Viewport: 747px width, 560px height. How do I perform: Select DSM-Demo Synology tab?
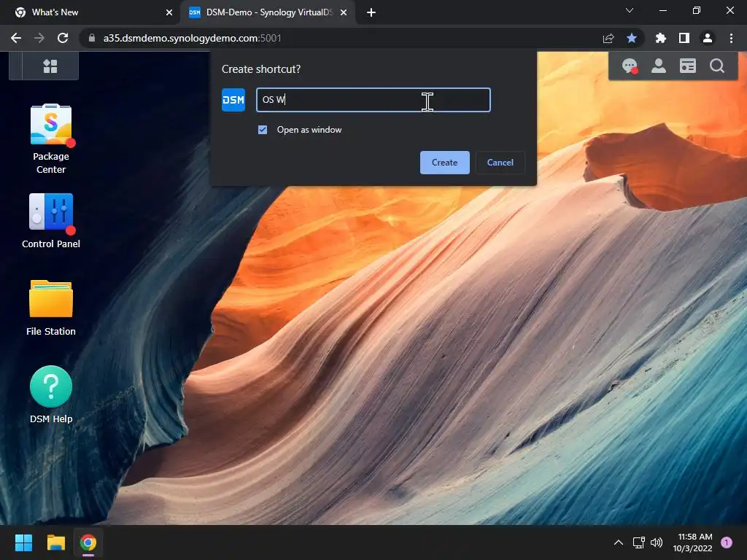coord(268,12)
